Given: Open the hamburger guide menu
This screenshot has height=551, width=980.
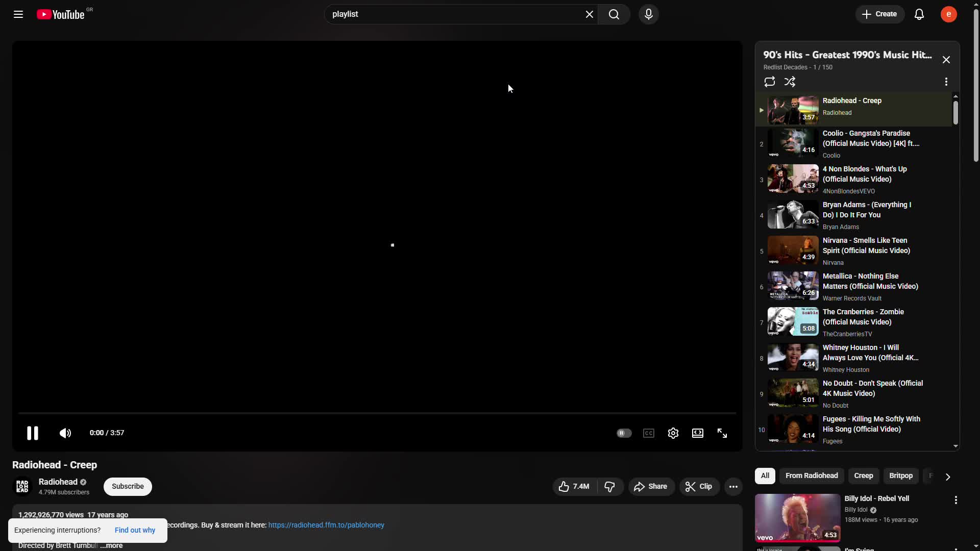Looking at the screenshot, I should (18, 14).
